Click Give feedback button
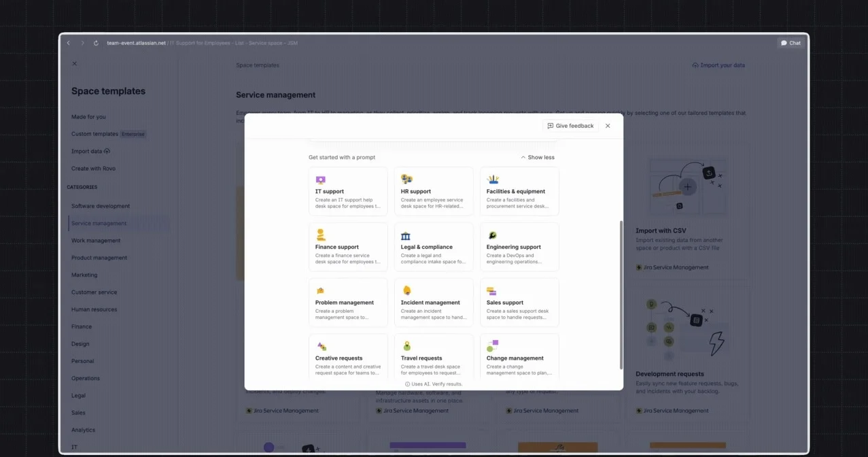The image size is (868, 457). pos(570,126)
